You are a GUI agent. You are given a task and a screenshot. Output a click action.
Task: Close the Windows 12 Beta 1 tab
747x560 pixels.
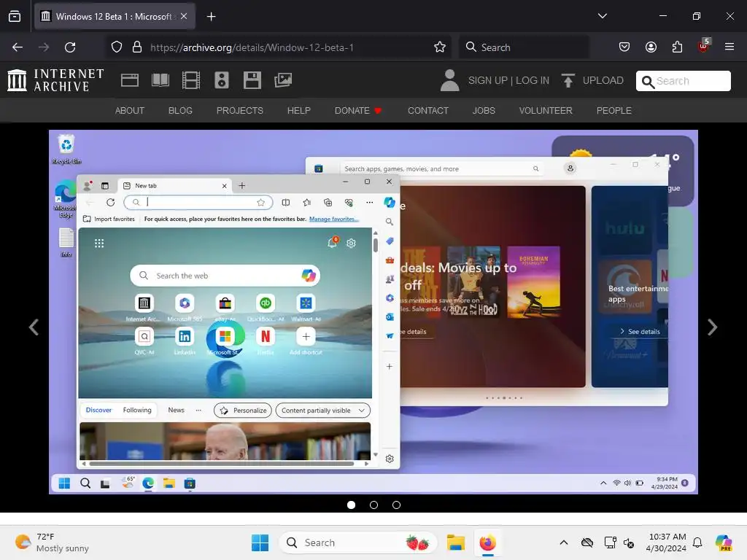tap(184, 16)
